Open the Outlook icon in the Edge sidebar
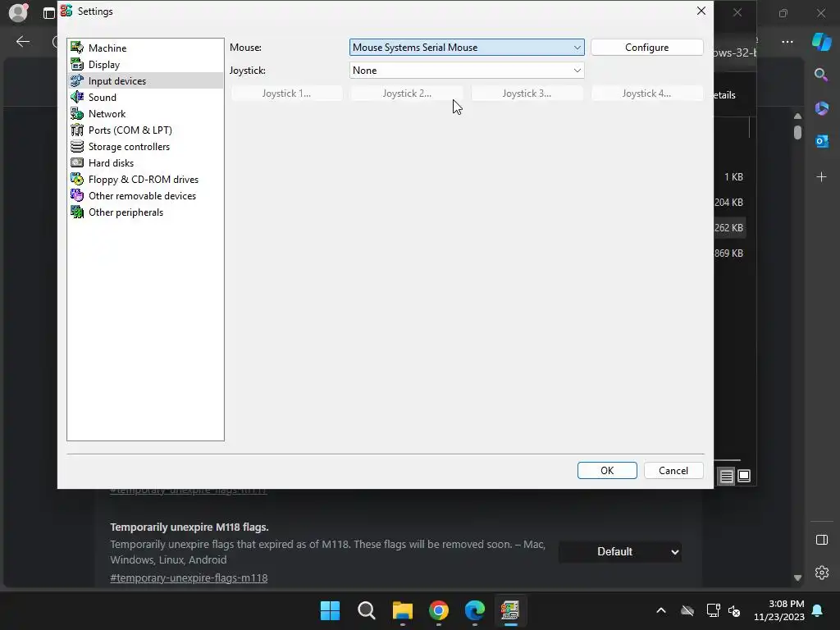This screenshot has width=840, height=630. 821,141
